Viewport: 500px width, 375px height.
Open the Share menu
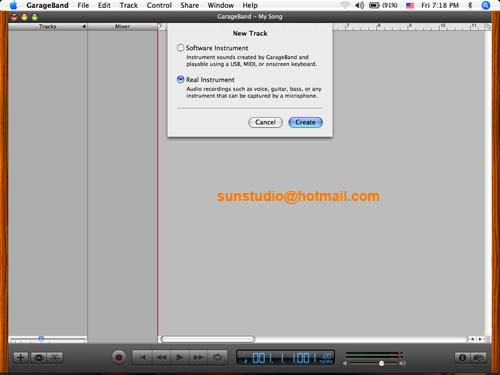190,5
